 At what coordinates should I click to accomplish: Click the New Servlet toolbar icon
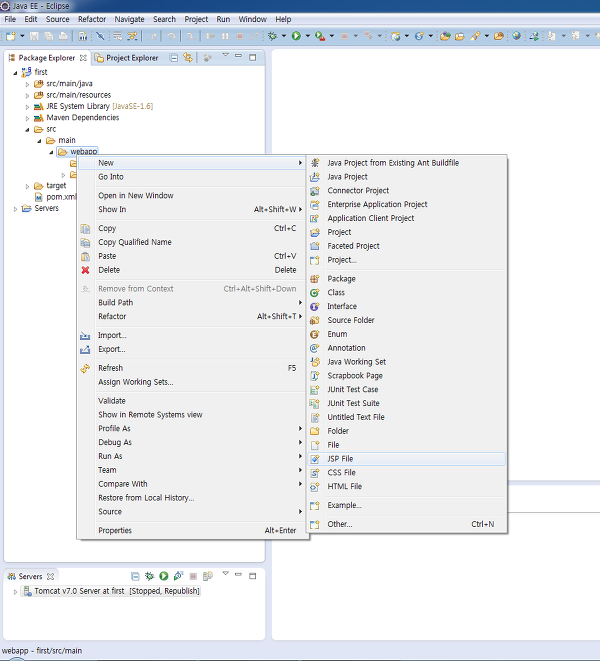(419, 36)
